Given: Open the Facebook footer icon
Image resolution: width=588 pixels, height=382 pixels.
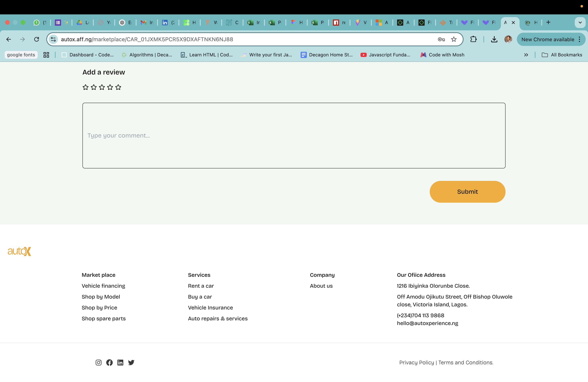Looking at the screenshot, I should click(x=109, y=362).
